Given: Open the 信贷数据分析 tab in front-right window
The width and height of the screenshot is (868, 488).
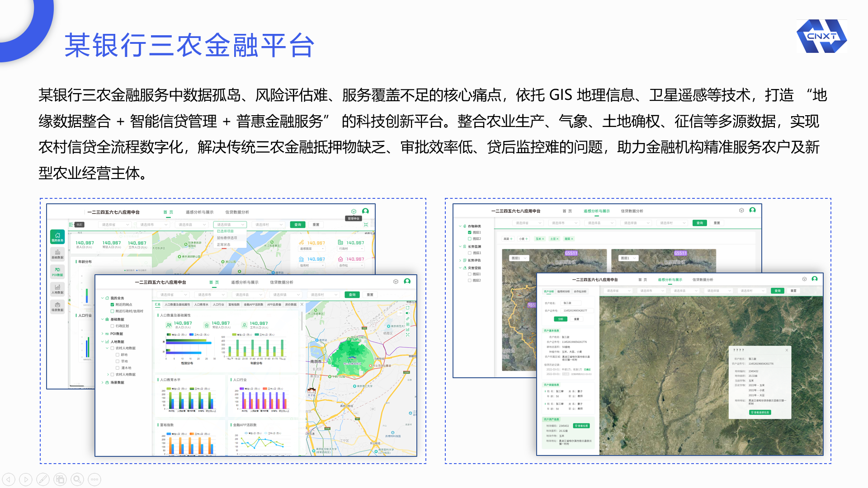Looking at the screenshot, I should [703, 280].
